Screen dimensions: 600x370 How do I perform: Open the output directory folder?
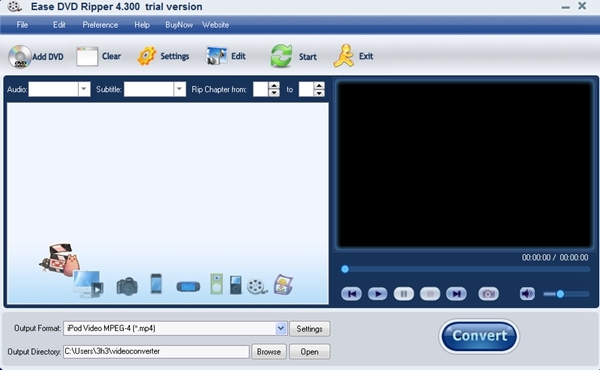(310, 352)
